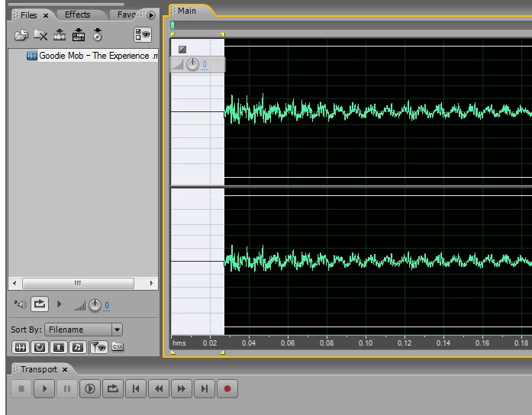Click the green zoom navigator handle

[x=172, y=25]
